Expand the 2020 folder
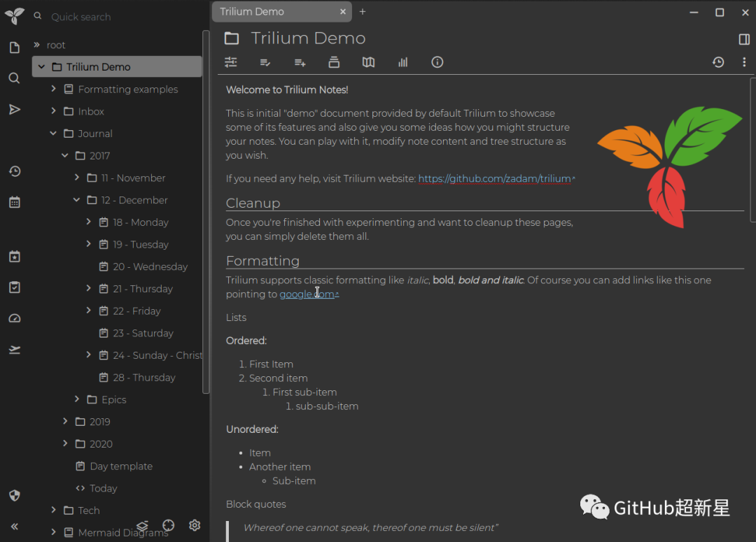This screenshot has width=756, height=542. (x=65, y=443)
